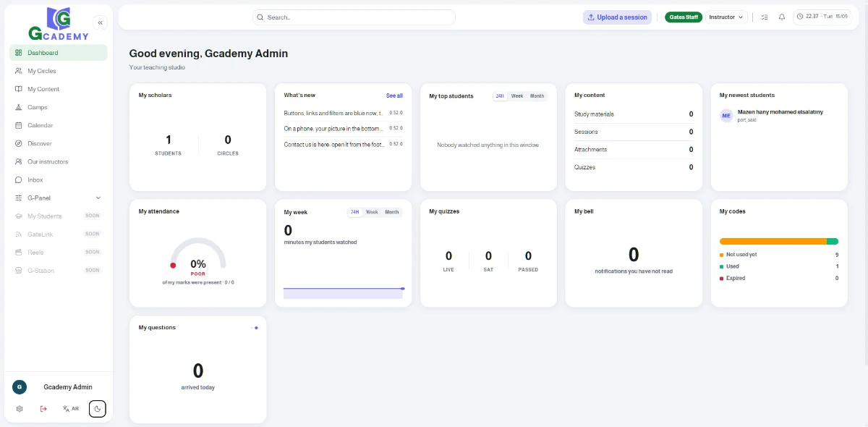The image size is (868, 427).
Task: Click 'arrived today' questions count
Action: 198,371
